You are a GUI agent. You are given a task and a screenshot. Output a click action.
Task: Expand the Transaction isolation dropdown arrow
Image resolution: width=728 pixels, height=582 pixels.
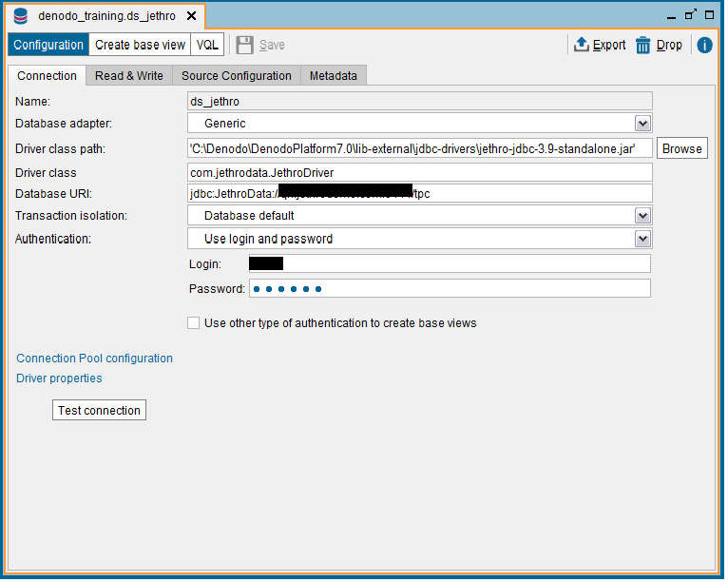tap(642, 216)
